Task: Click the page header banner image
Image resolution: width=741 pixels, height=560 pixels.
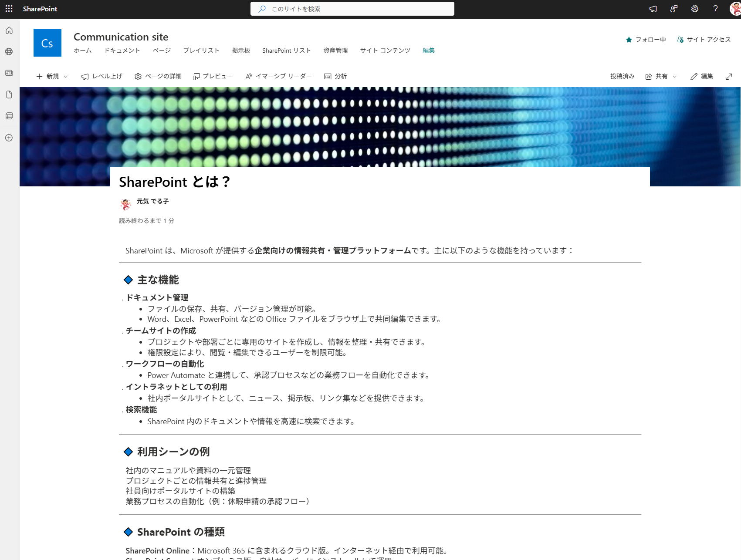Action: [380, 127]
